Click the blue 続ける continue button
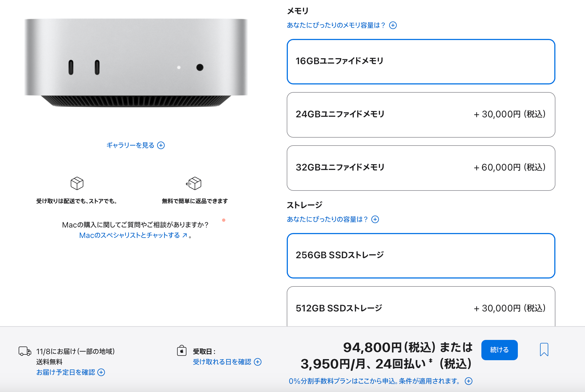 pos(499,350)
